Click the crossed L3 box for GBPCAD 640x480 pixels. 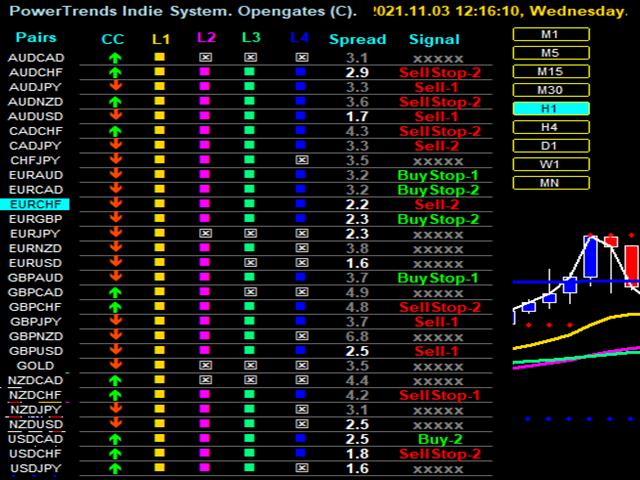click(250, 292)
